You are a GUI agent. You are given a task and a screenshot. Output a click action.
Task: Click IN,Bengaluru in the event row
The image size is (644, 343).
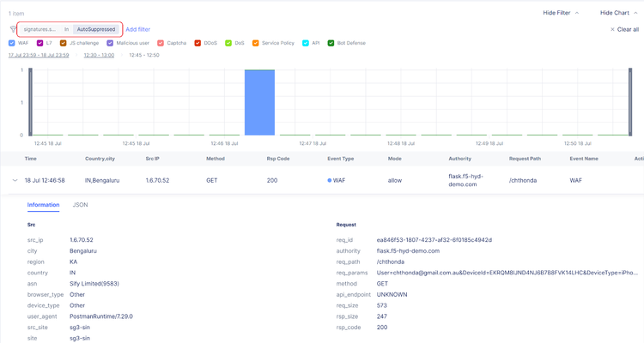[102, 180]
